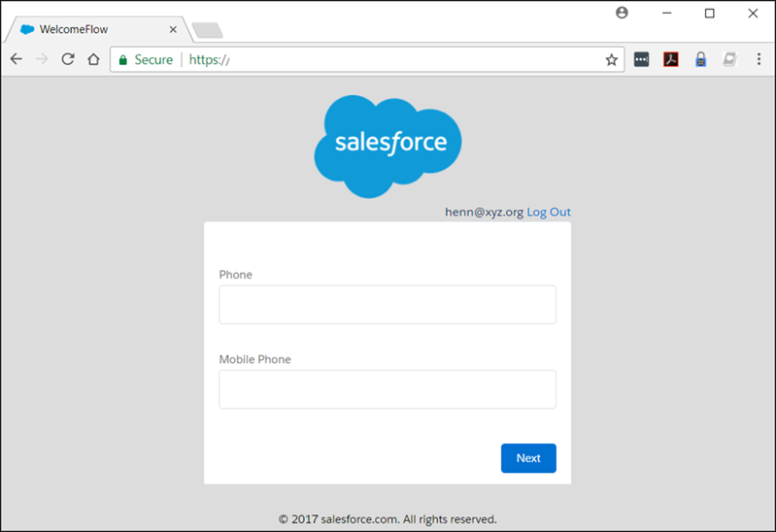This screenshot has width=776, height=532.
Task: Go back with the browser back arrow
Action: (17, 59)
